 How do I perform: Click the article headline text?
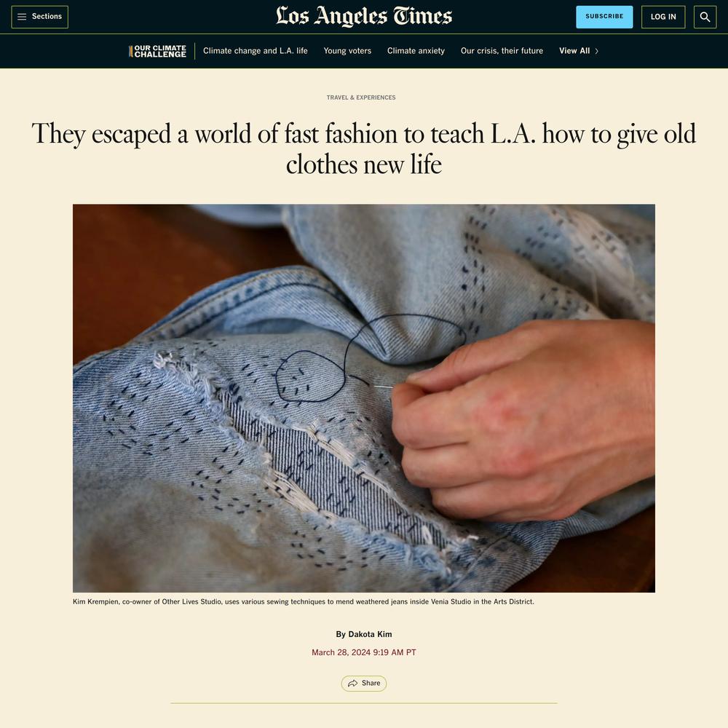[363, 149]
